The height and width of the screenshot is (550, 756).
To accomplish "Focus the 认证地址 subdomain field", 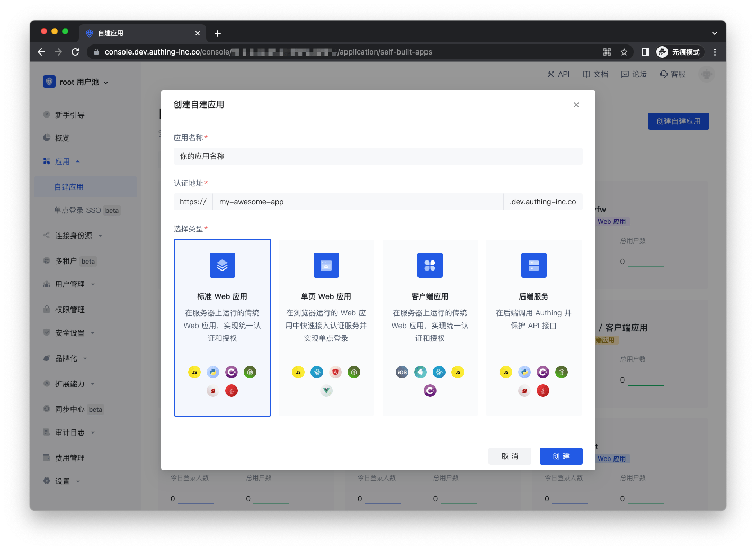I will pyautogui.click(x=358, y=202).
